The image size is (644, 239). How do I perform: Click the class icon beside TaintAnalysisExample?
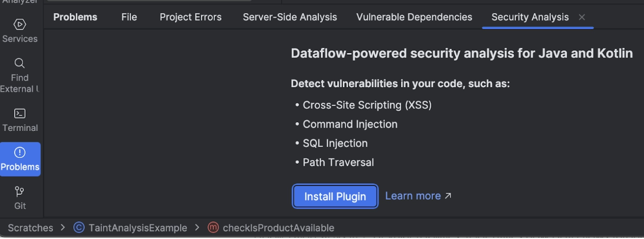(79, 228)
